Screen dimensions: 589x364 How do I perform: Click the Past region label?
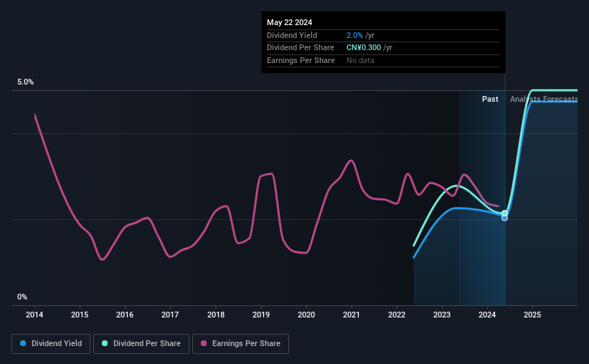click(490, 99)
